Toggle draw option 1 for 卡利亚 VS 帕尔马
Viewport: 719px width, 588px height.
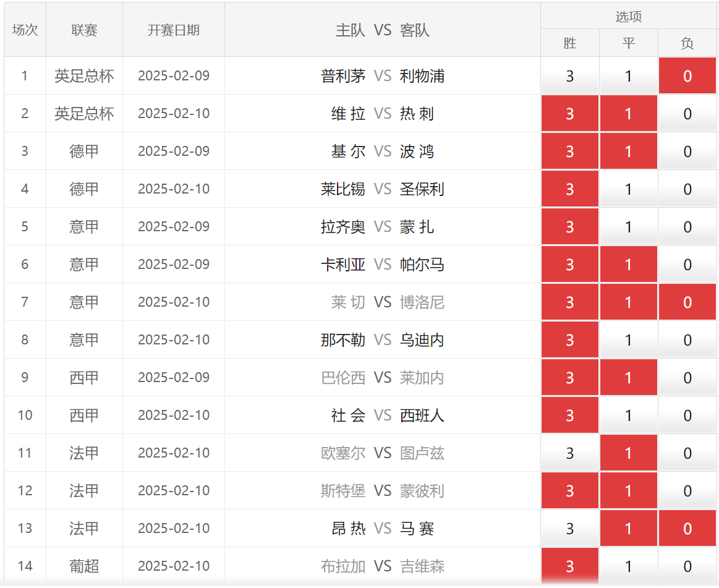tap(628, 264)
